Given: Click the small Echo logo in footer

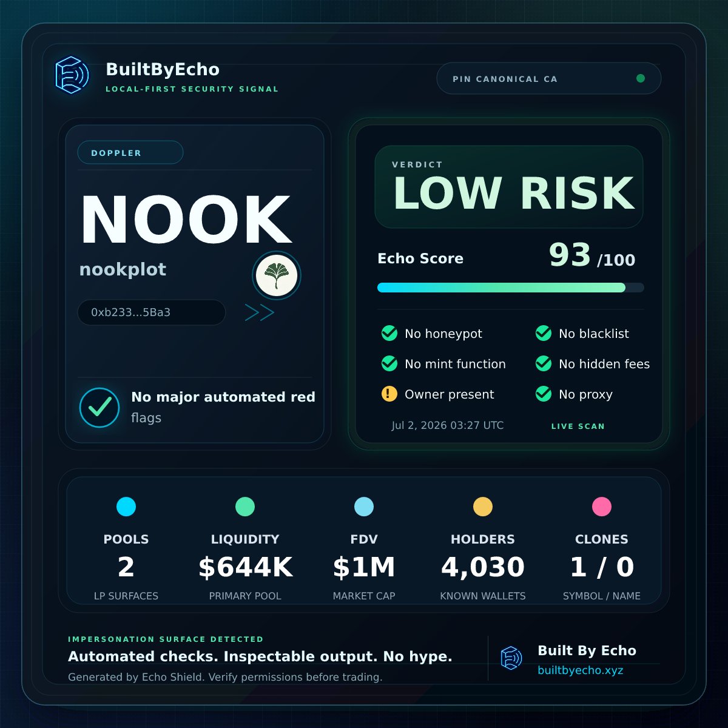Looking at the screenshot, I should coord(511,658).
